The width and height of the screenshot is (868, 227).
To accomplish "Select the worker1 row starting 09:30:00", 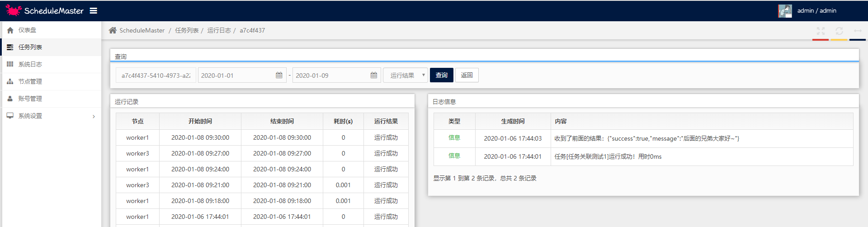I will 262,137.
